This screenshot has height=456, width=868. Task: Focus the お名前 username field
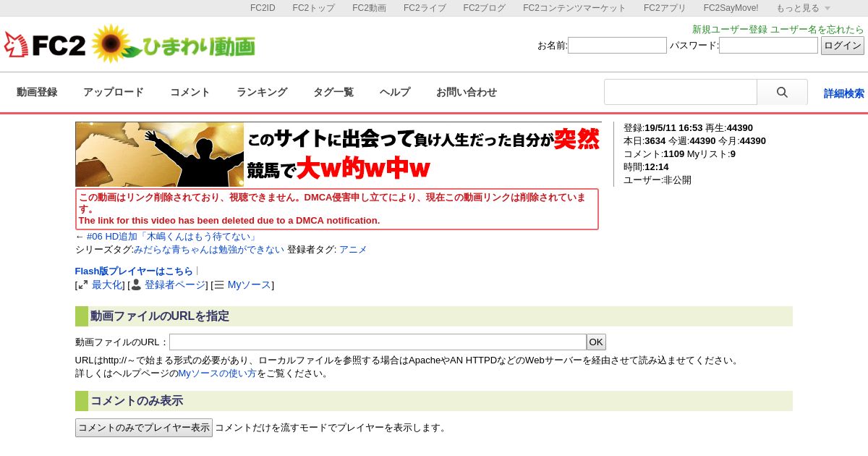coord(618,46)
